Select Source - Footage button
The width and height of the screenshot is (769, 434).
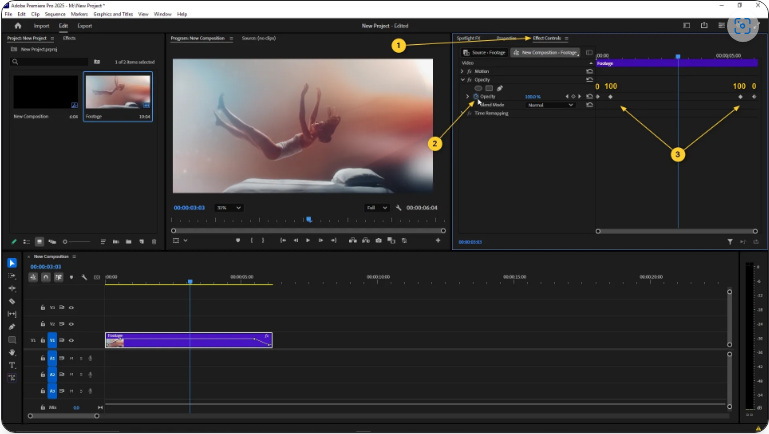484,52
